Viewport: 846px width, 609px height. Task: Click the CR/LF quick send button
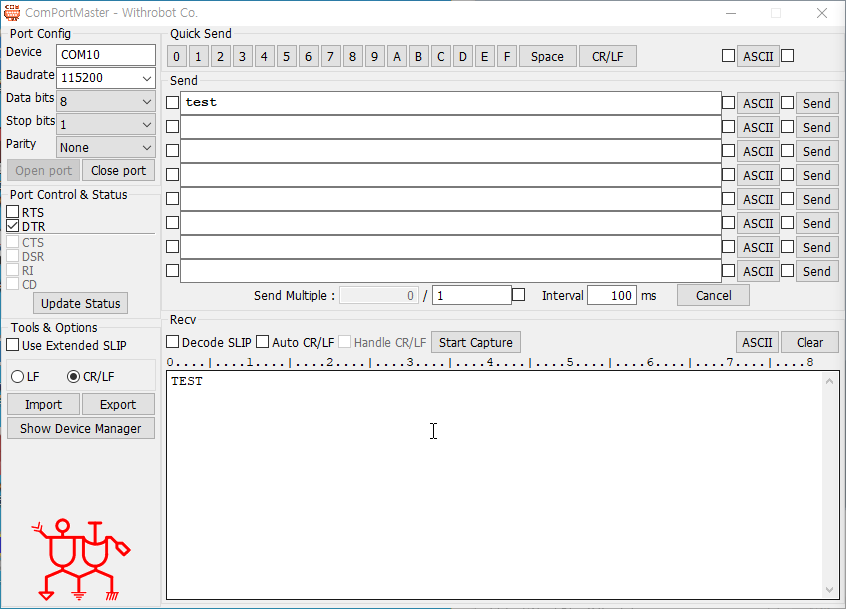(608, 57)
